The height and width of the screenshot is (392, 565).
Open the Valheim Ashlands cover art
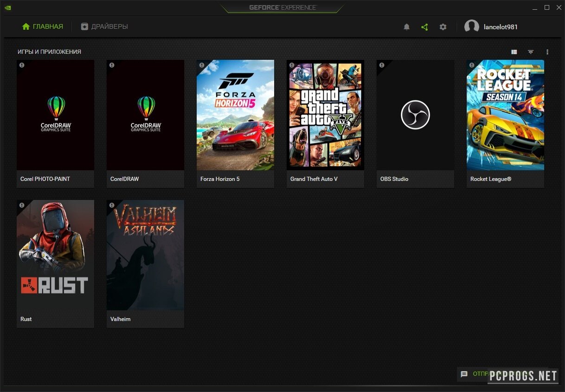pos(145,255)
